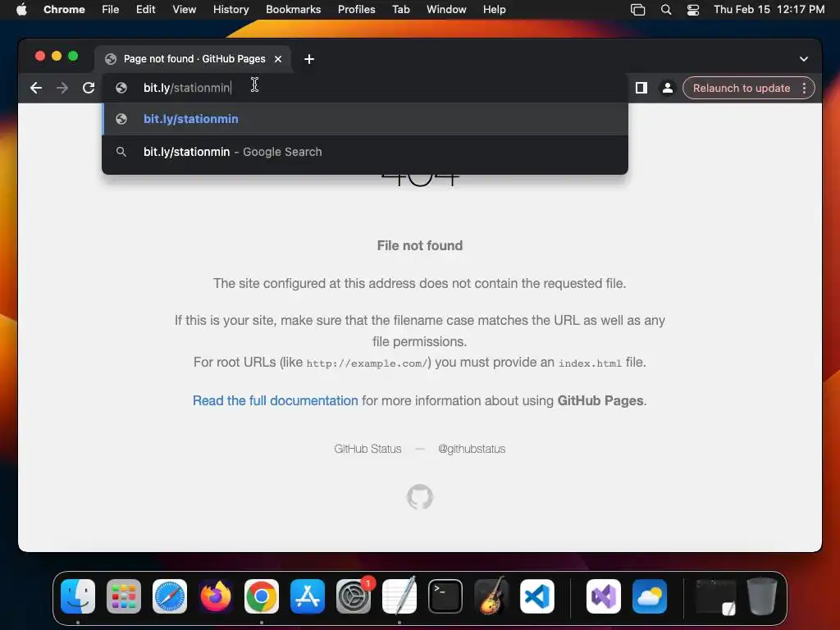Open the Chrome app menu
The width and height of the screenshot is (840, 630).
(x=64, y=10)
